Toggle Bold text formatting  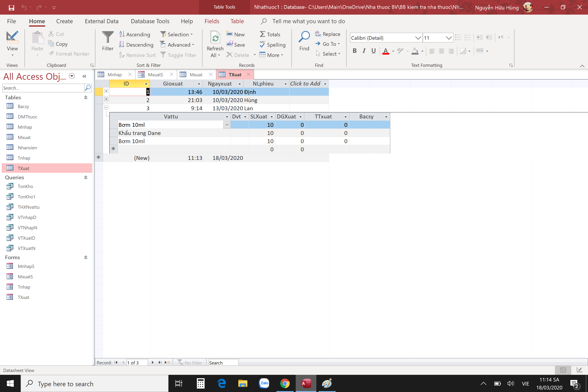click(x=355, y=51)
